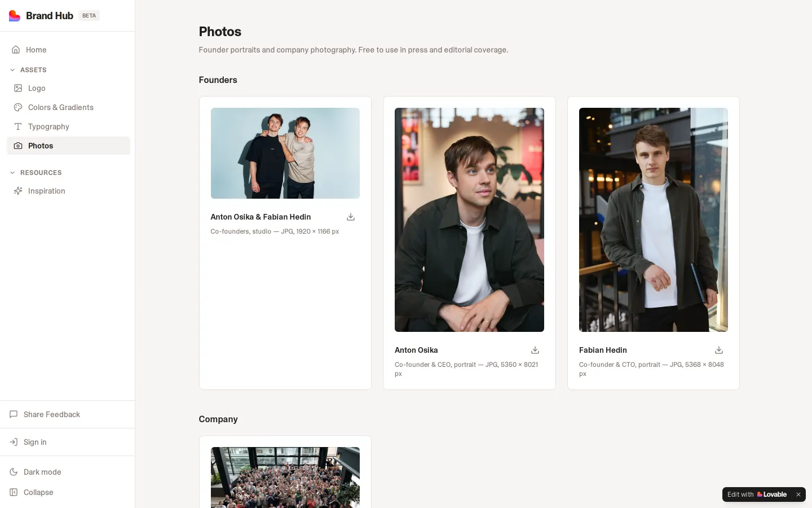
Task: Download the Anton Osika portrait
Action: click(535, 350)
